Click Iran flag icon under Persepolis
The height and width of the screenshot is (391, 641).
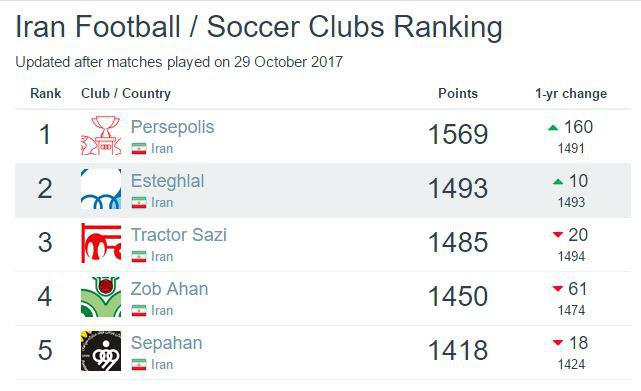(139, 149)
